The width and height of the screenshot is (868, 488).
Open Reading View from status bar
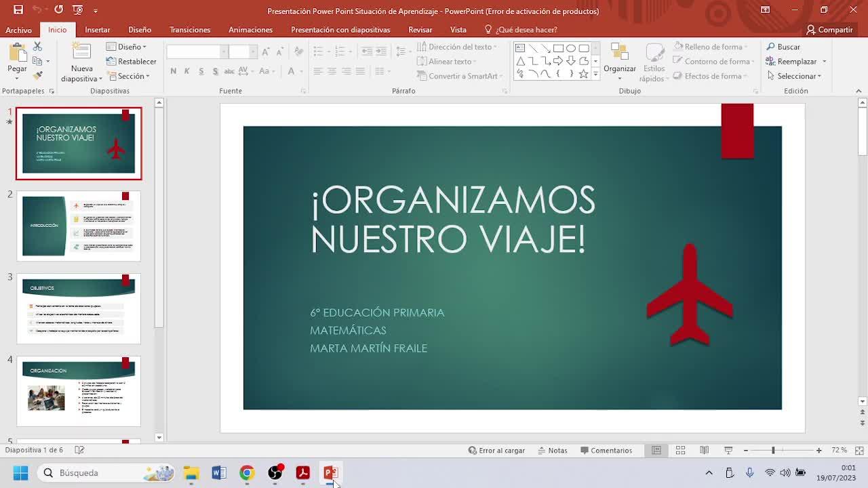pos(704,450)
